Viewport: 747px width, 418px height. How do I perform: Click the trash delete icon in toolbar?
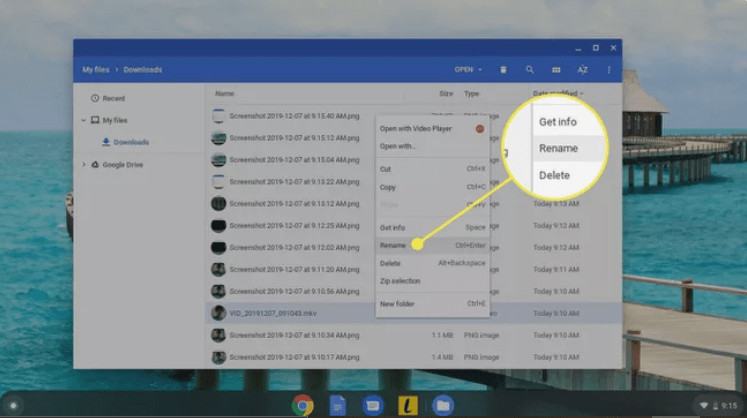[503, 70]
